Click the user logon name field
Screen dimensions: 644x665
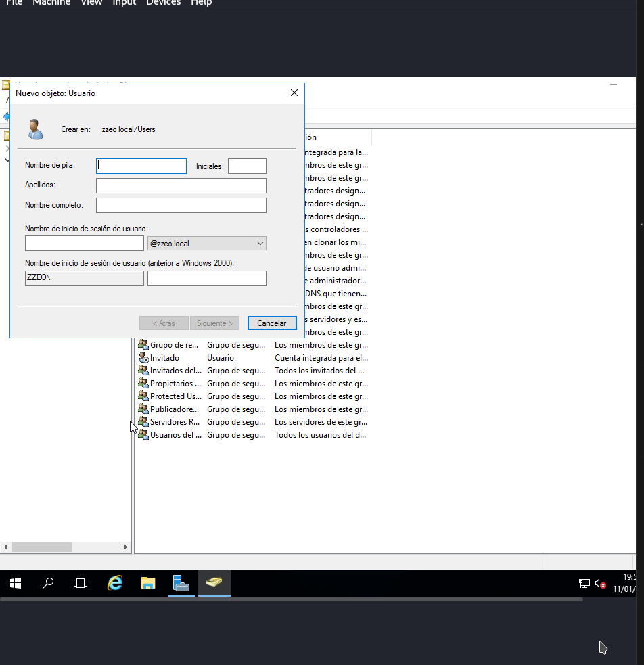85,244
